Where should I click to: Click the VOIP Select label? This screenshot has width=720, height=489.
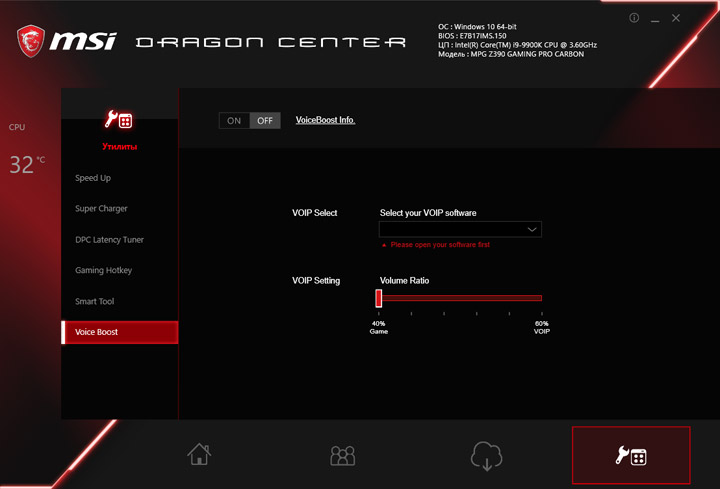coord(315,213)
